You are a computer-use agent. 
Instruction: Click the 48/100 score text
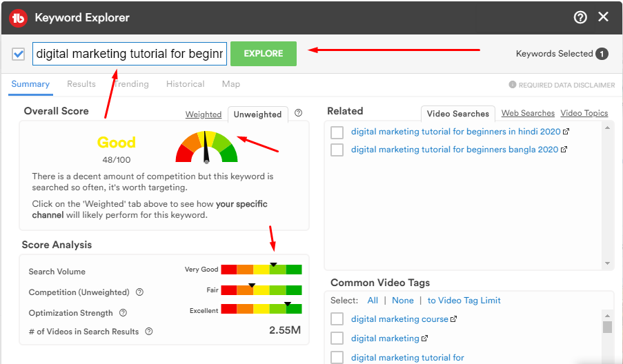(x=117, y=160)
